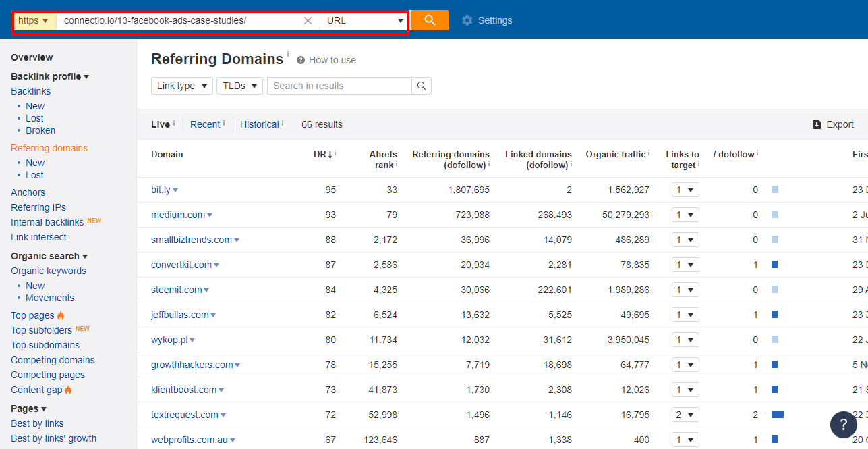The height and width of the screenshot is (449, 868).
Task: Open Internal backlinks in the sidebar
Action: click(47, 222)
